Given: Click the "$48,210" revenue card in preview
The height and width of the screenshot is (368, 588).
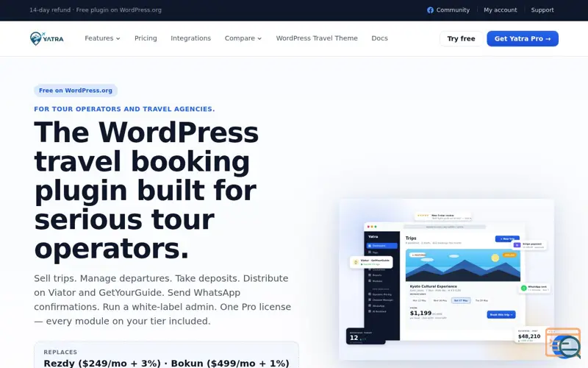Looking at the screenshot, I should [x=529, y=336].
